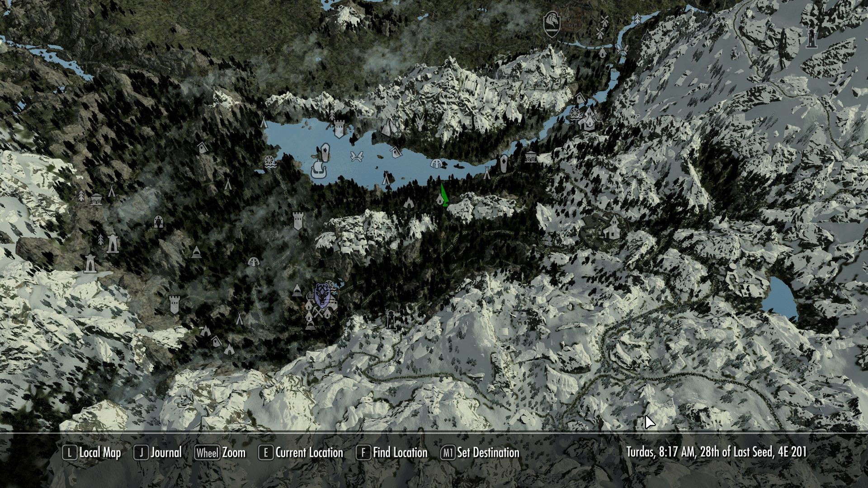Click the antler marker on river east of Whiterun
868x488 pixels.
(622, 50)
